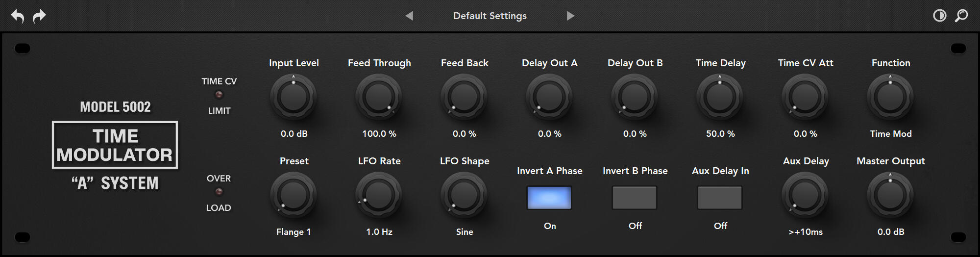The image size is (980, 257).
Task: Click the LFO Shape knob set to Sine
Action: [x=464, y=195]
